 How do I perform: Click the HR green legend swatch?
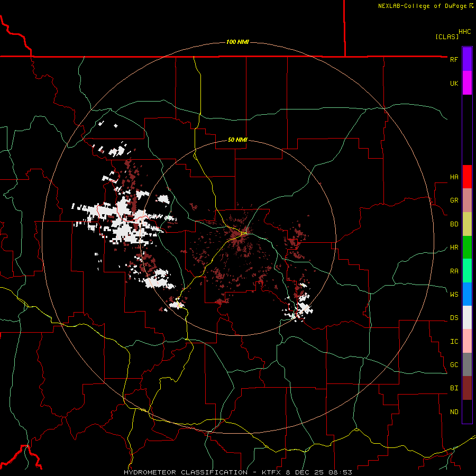pyautogui.click(x=467, y=247)
